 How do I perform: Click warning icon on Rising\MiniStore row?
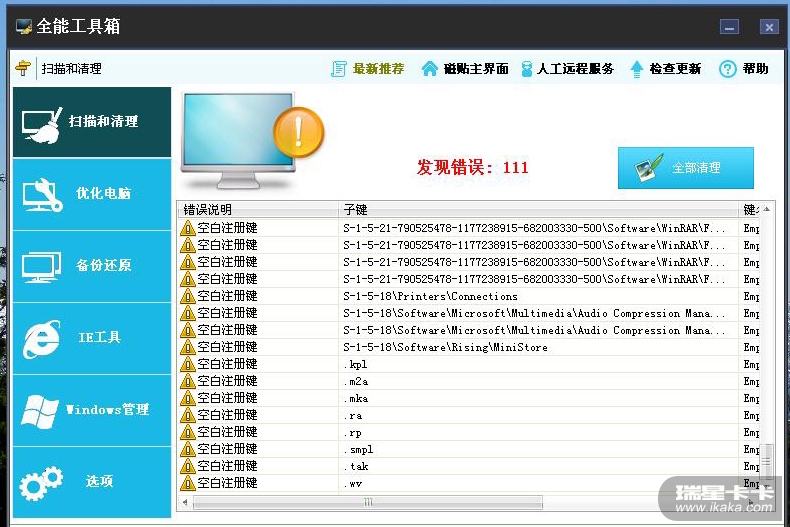(187, 347)
